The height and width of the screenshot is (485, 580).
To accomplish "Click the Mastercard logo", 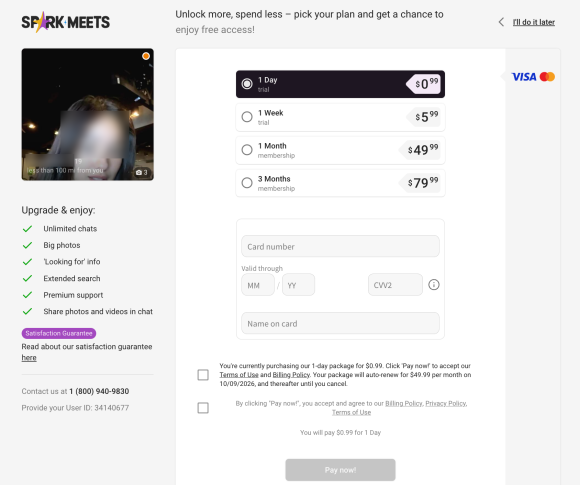I will click(547, 77).
